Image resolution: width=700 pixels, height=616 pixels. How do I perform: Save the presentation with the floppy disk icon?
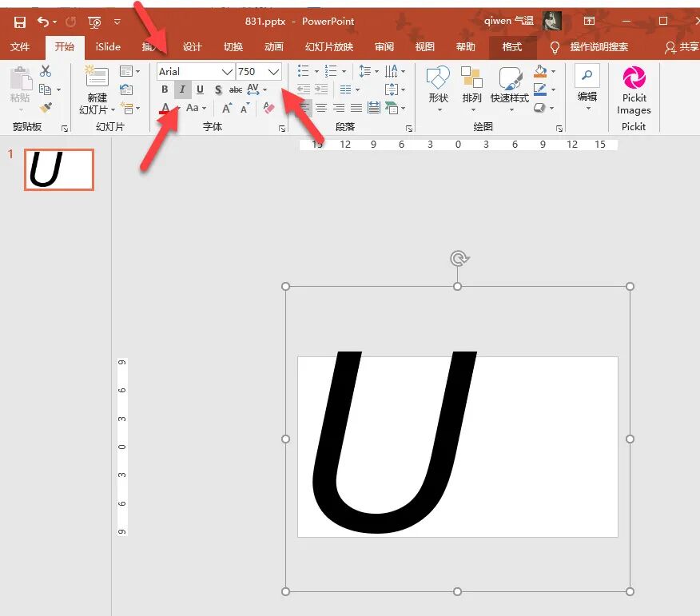(x=20, y=22)
